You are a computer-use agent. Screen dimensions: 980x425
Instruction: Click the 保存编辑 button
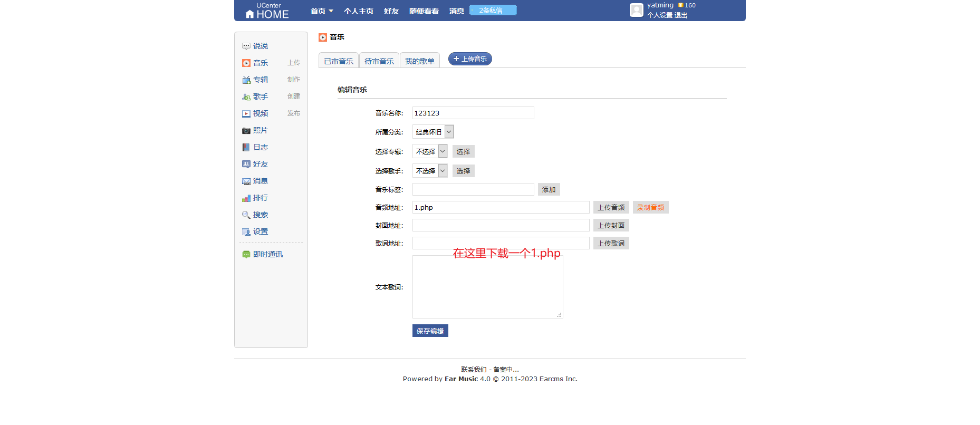tap(430, 331)
